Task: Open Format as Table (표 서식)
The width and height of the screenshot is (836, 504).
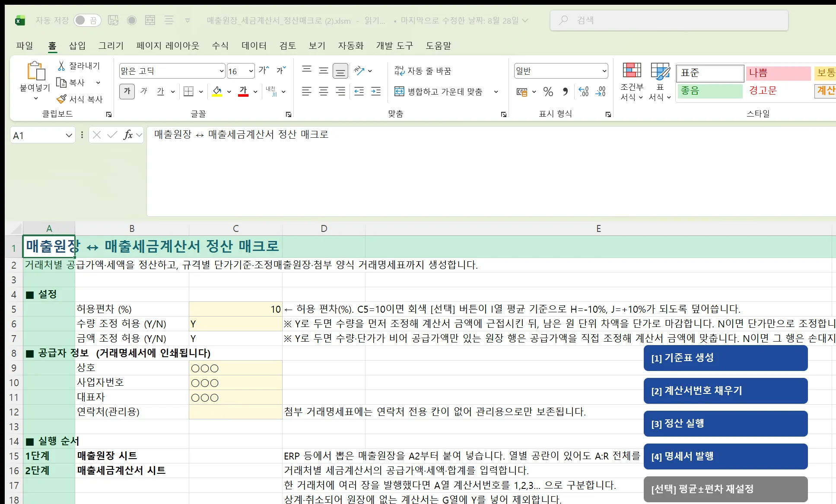Action: tap(660, 82)
